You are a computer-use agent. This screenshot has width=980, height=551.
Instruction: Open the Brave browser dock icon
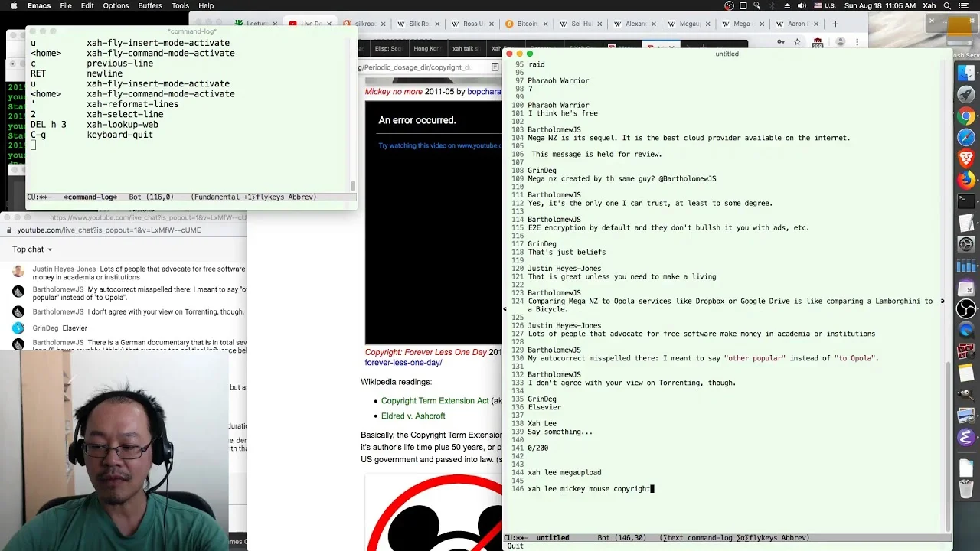coord(966,159)
